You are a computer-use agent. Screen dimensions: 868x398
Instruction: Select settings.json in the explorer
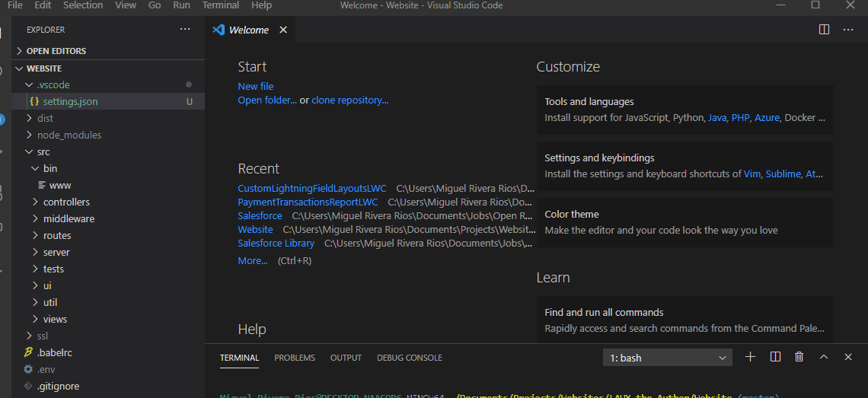pos(70,101)
